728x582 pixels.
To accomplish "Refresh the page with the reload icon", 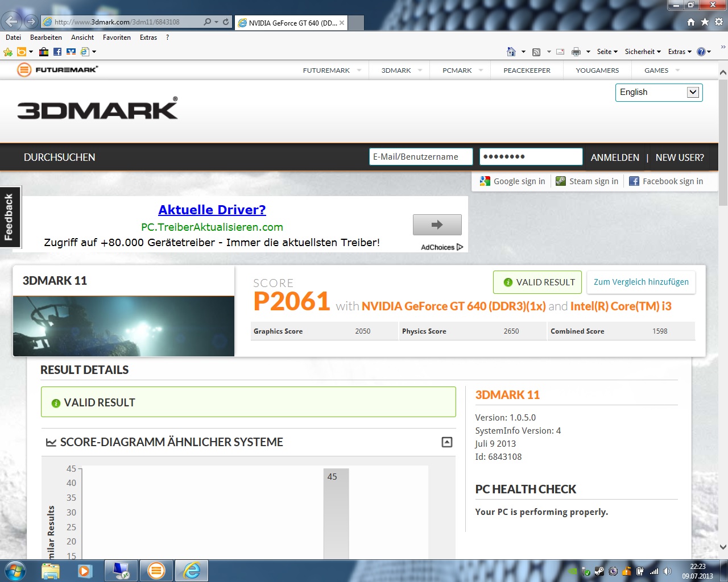I will pyautogui.click(x=226, y=22).
